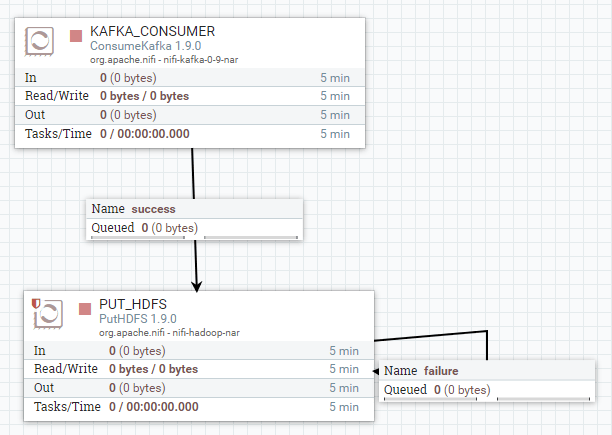The width and height of the screenshot is (612, 435).
Task: Select the PUT_HDFS processor title
Action: tap(133, 304)
